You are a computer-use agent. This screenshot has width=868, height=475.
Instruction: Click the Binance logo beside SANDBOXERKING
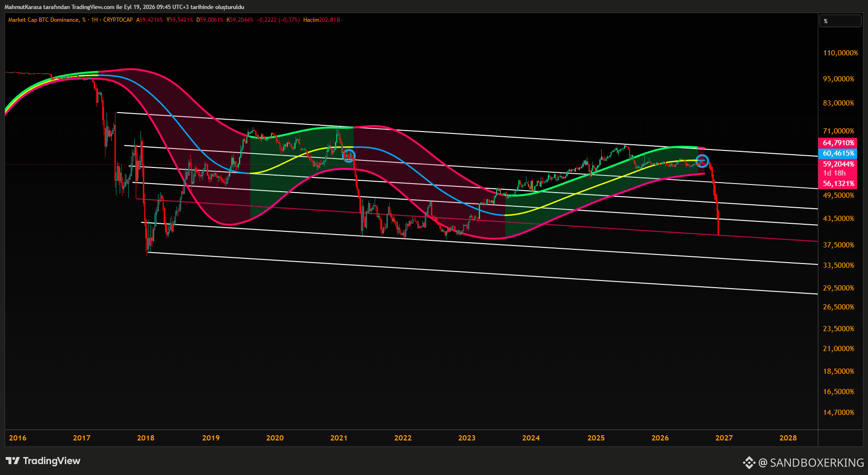(749, 463)
